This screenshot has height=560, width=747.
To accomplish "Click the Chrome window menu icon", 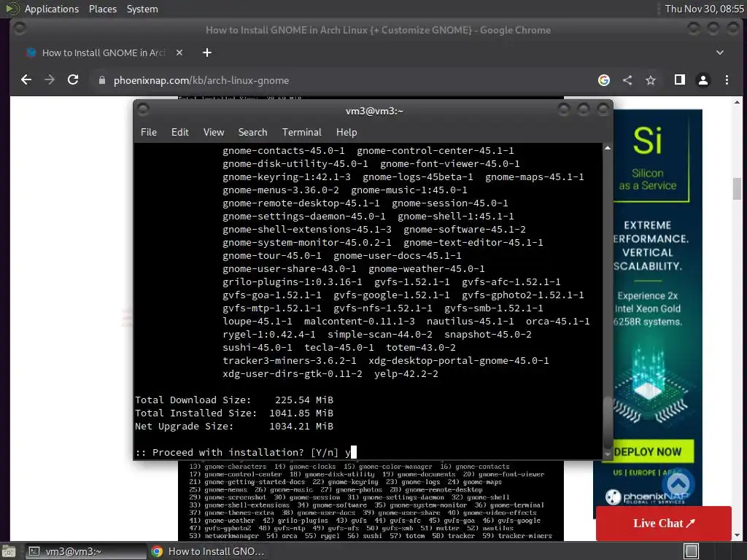I will coord(20,29).
